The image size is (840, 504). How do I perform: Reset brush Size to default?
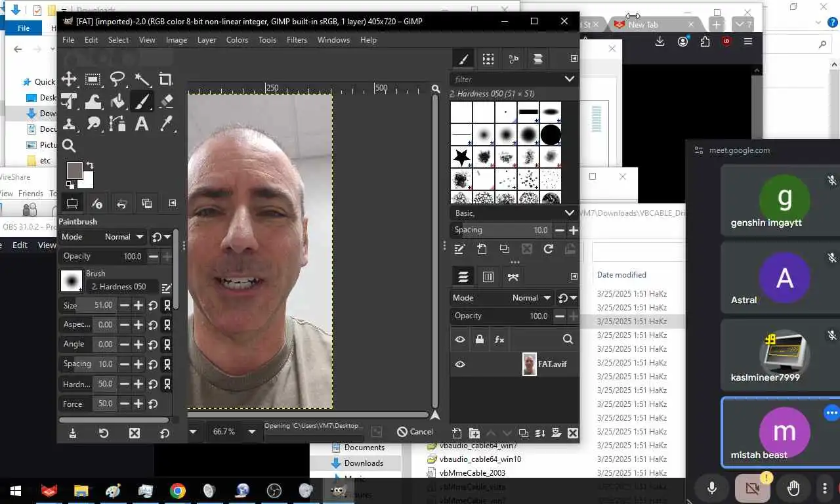[153, 305]
